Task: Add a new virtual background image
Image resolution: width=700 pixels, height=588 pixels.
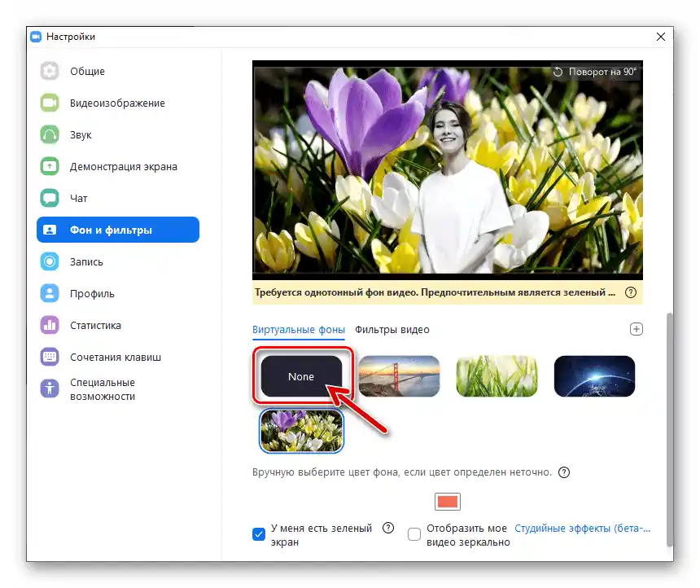Action: coord(637,328)
